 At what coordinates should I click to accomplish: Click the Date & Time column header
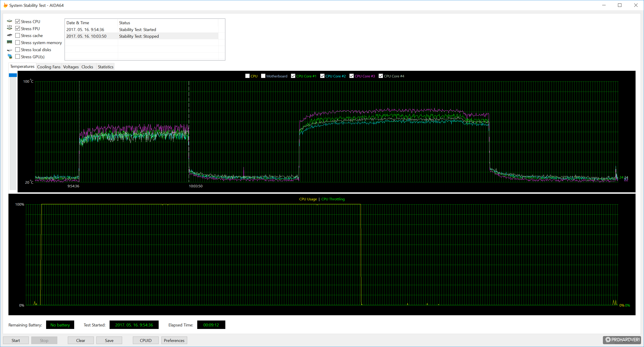tap(91, 23)
